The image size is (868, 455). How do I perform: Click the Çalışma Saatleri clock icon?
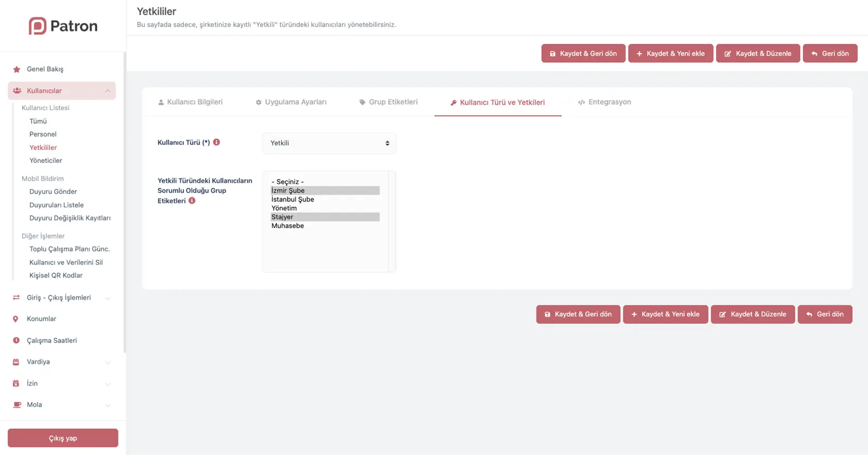click(x=16, y=340)
